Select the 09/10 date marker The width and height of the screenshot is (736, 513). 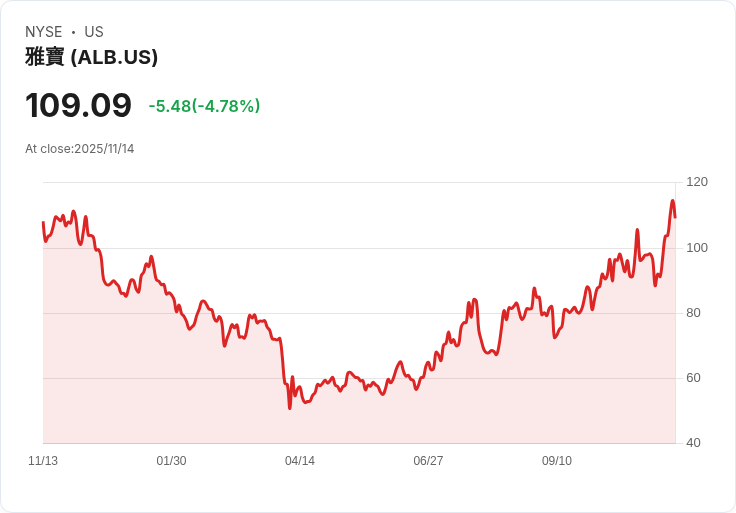click(557, 461)
